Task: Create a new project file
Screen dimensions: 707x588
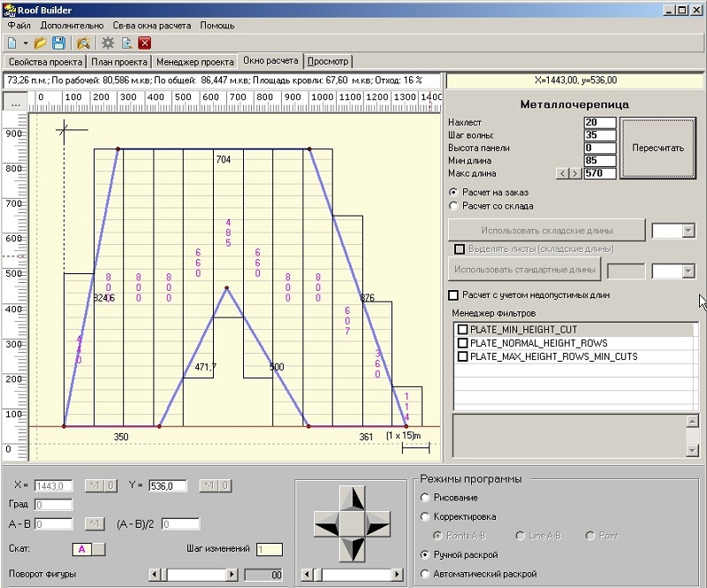Action: coord(12,42)
